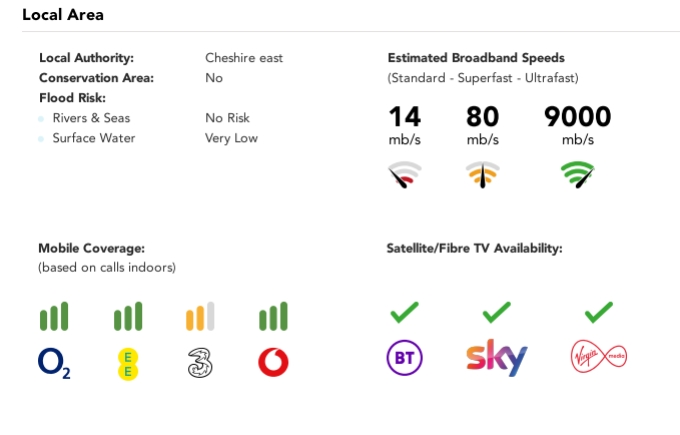Click the 9000 mb/s ultrafast speed value
Image resolution: width=680 pixels, height=435 pixels.
point(577,117)
